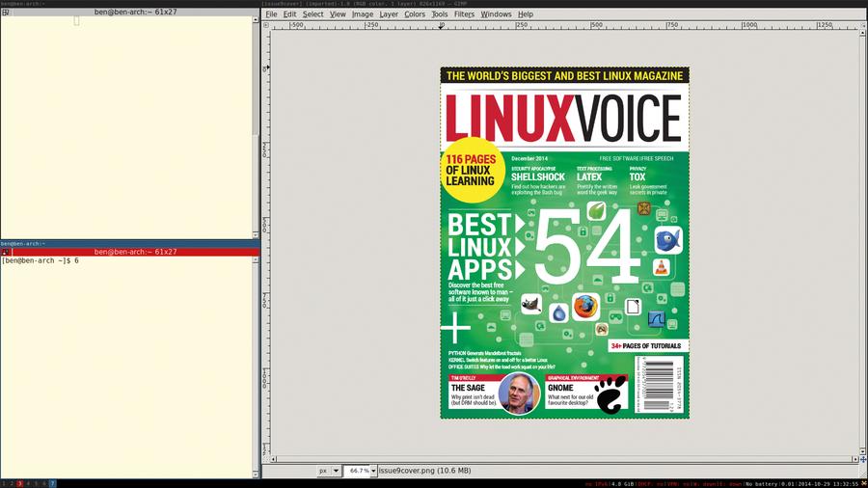
Task: Open the Help menu in GIMP
Action: tap(526, 14)
